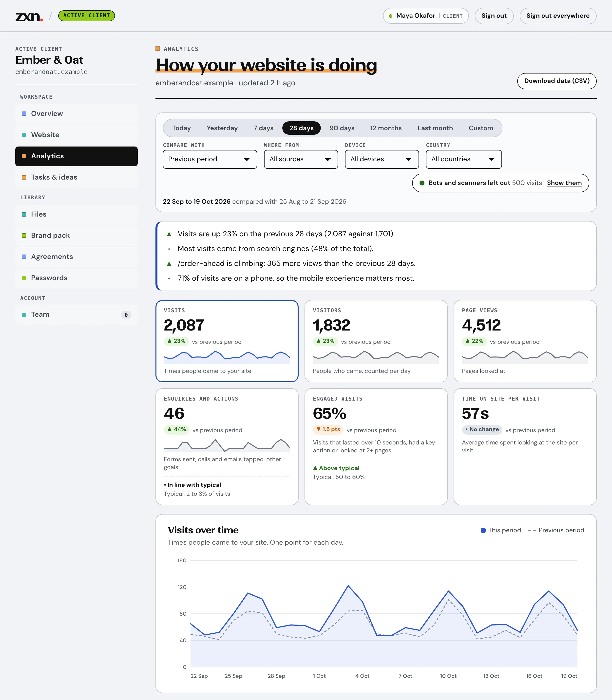This screenshot has width=612, height=700.
Task: Open Website in the sidebar
Action: (76, 135)
